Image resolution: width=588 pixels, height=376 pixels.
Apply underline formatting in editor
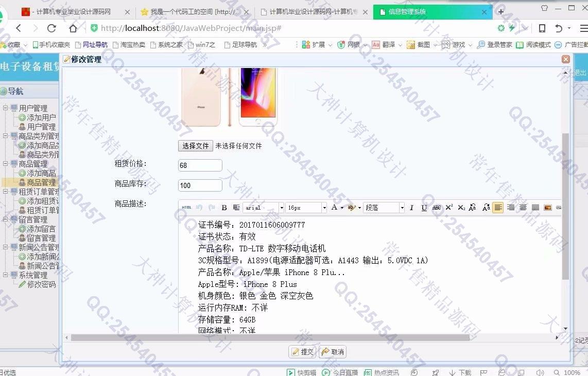pyautogui.click(x=424, y=208)
